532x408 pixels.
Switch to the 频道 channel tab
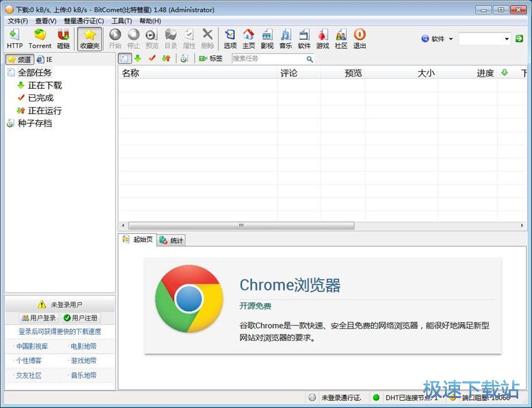19,59
